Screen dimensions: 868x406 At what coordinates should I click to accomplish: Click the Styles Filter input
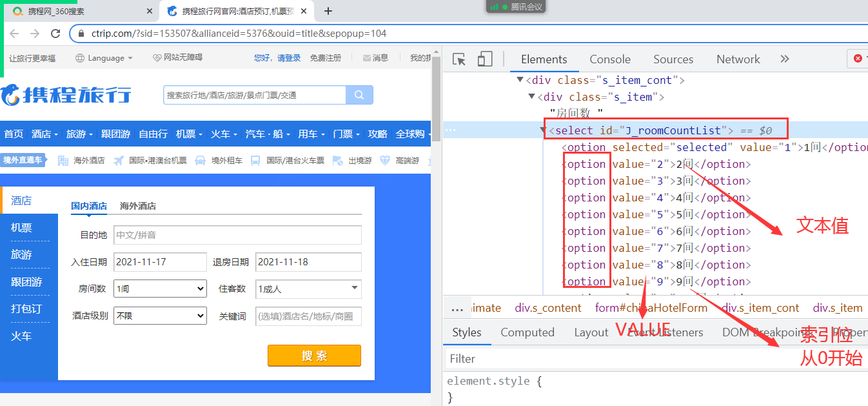(x=656, y=358)
